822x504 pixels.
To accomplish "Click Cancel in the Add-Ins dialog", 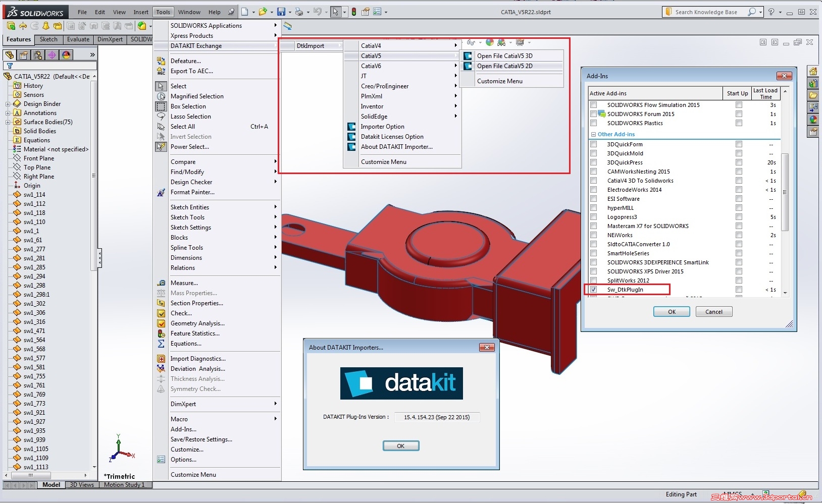I will [x=714, y=312].
